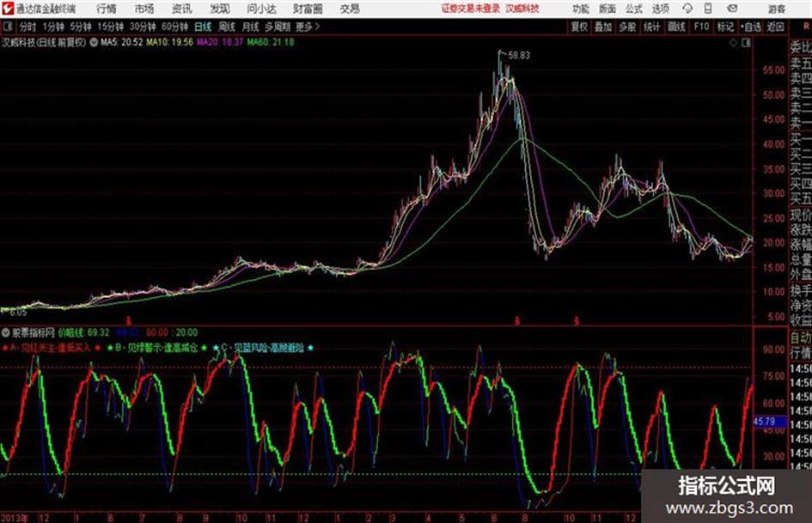Image resolution: width=812 pixels, height=523 pixels.
Task: Click the 2013年 timeline label
Action: coord(15,518)
